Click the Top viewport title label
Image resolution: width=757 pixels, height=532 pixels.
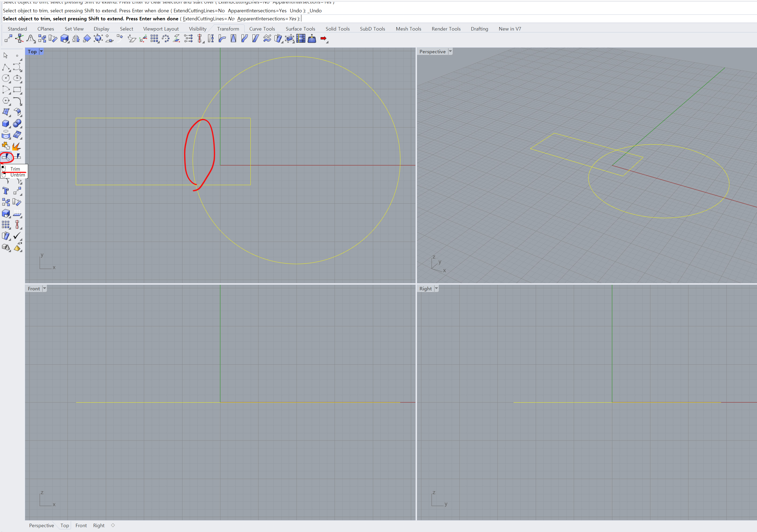[32, 51]
